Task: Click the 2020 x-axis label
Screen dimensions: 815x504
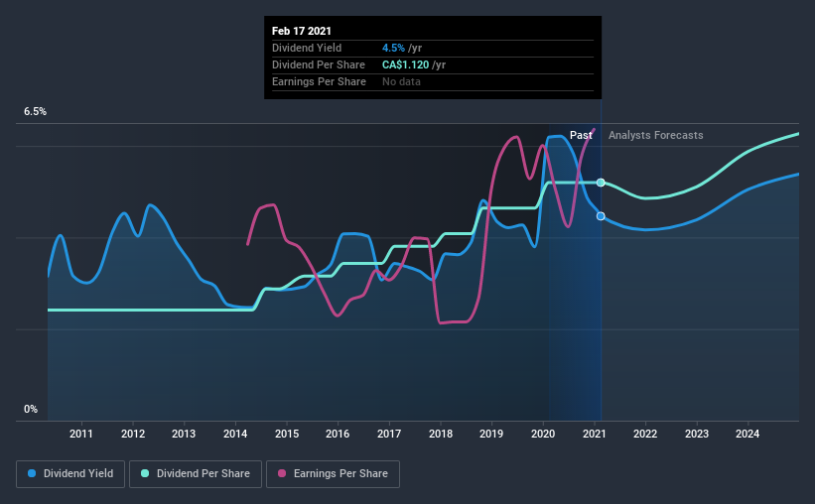Action: coord(543,434)
